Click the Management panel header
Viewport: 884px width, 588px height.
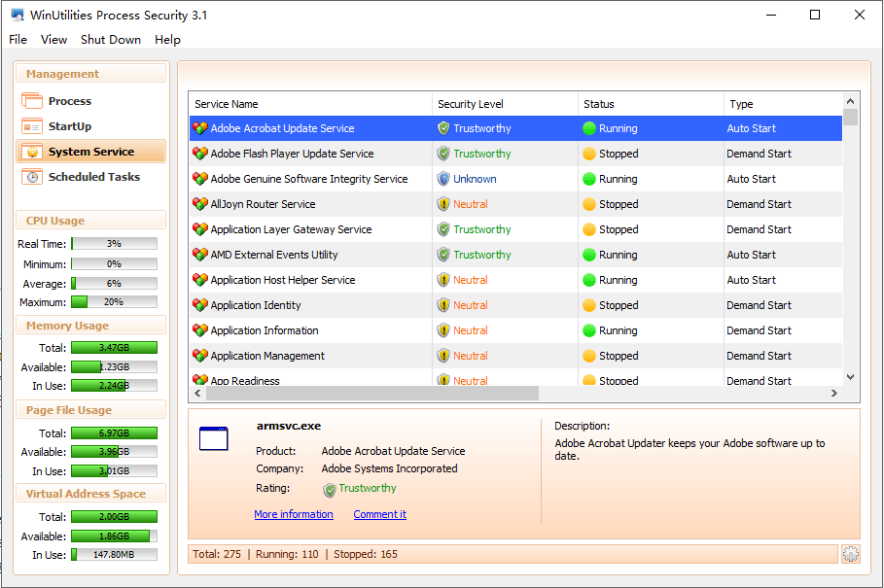(90, 74)
